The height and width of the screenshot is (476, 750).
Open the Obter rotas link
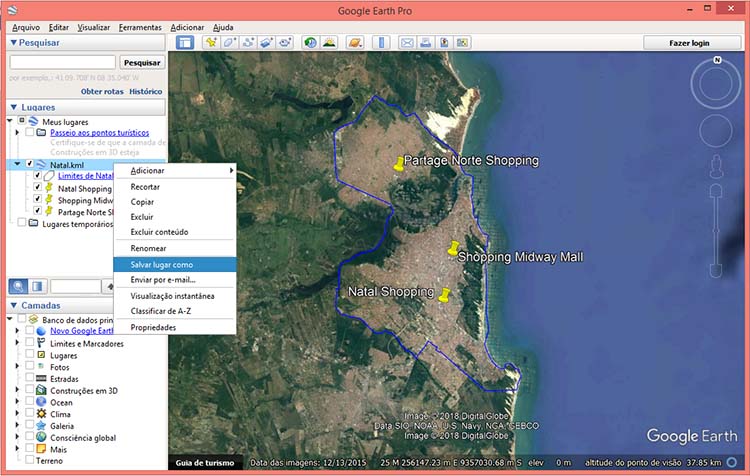pos(102,91)
